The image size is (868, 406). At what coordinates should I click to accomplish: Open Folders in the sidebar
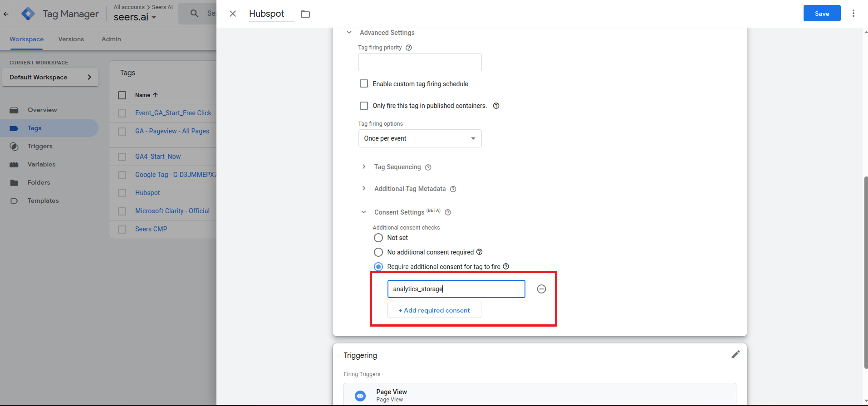39,182
